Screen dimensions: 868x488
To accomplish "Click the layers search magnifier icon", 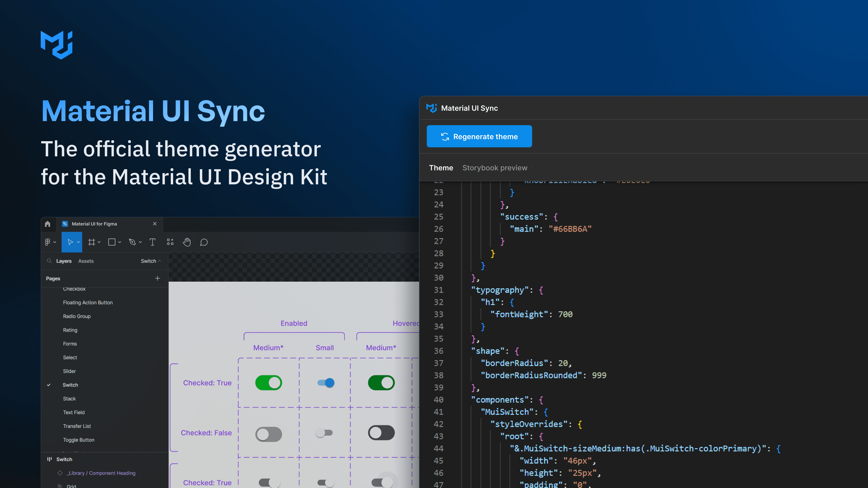I will (49, 261).
